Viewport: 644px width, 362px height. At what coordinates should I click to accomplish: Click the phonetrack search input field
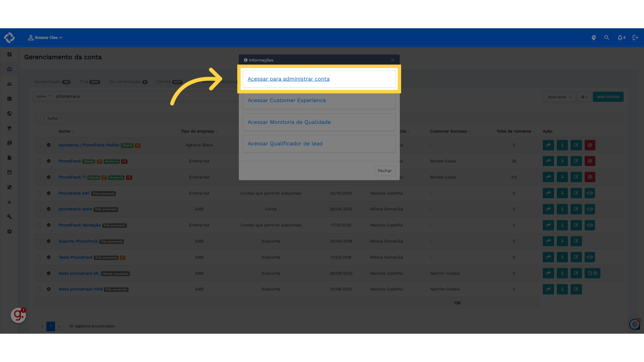(x=146, y=96)
